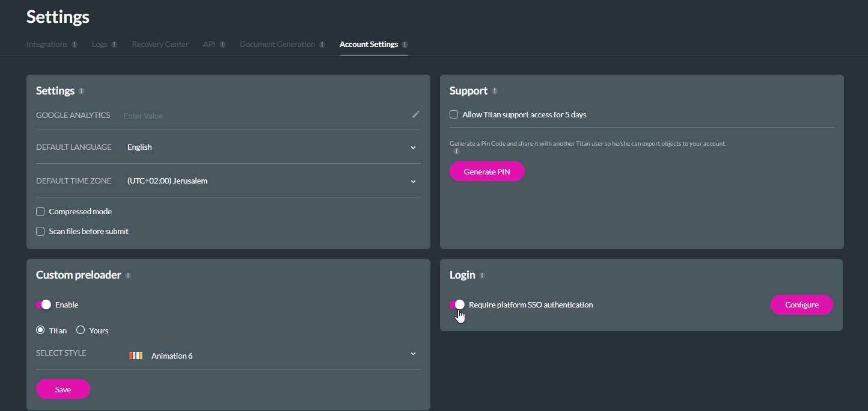Check Scan files before submit
Image resolution: width=868 pixels, height=411 pixels.
point(40,231)
